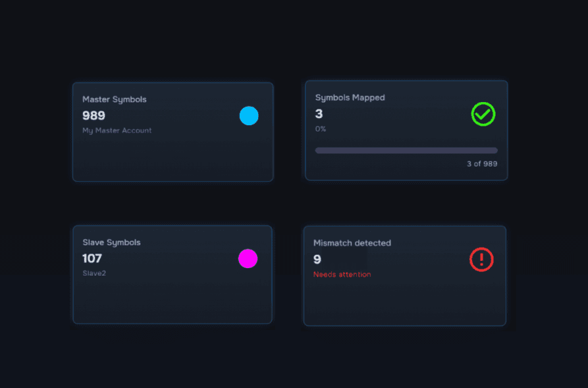
Task: Click the 3 of 989 counter text
Action: pyautogui.click(x=483, y=163)
